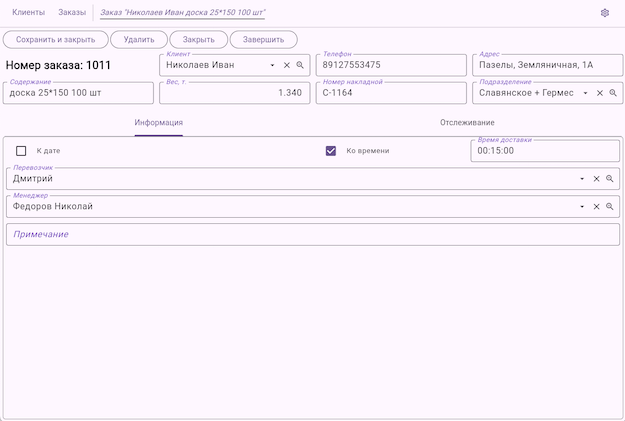Viewport: 625px width, 421px height.
Task: Clear the Клиент field value
Action: coord(286,65)
